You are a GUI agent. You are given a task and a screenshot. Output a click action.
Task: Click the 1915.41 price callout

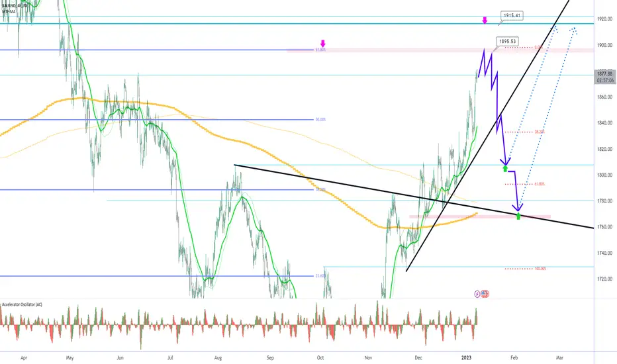point(512,16)
